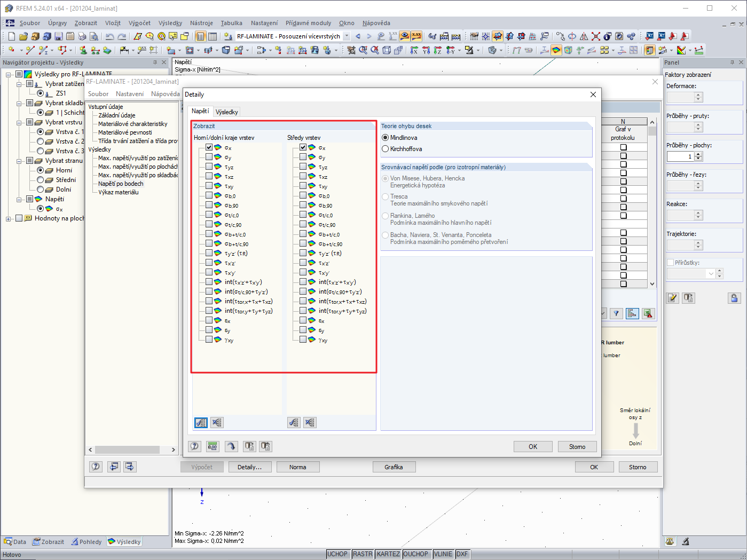The width and height of the screenshot is (747, 560).
Task: Uncheck σx under upper/lower layer edges
Action: coord(209,147)
